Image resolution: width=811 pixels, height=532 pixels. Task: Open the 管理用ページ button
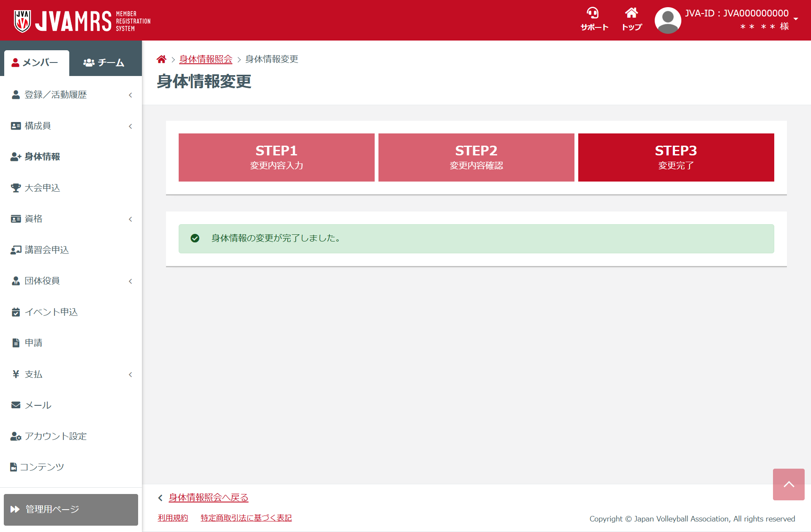pos(71,510)
